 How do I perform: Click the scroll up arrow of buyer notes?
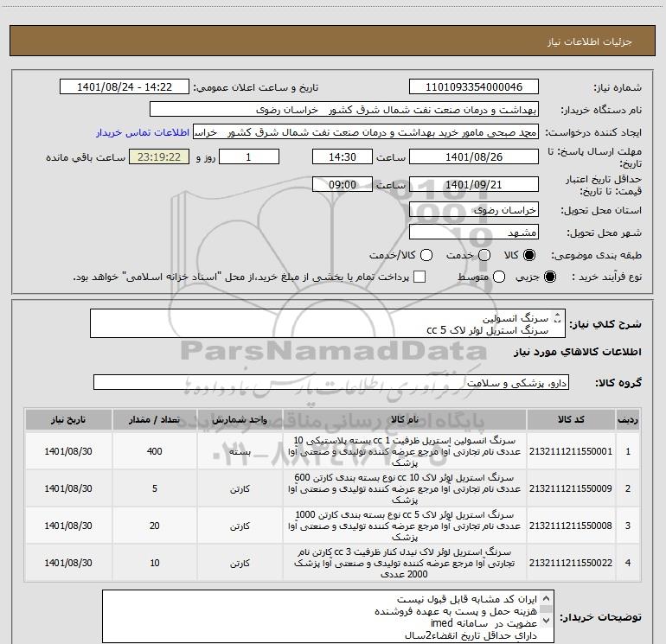coord(547,598)
